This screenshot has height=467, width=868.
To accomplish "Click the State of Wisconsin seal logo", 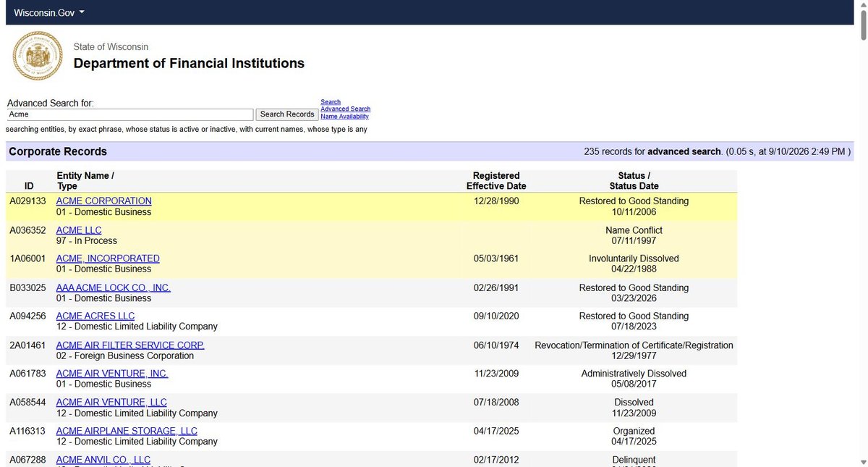I will (x=38, y=56).
